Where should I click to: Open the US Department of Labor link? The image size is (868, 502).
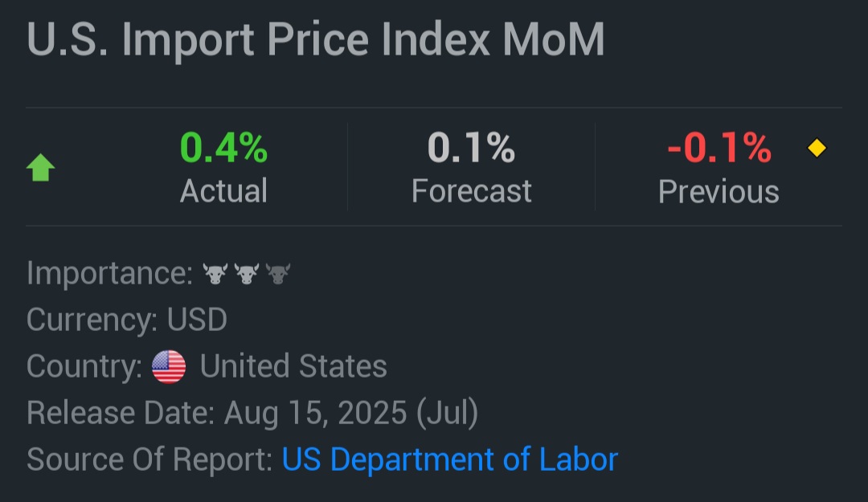click(x=450, y=459)
